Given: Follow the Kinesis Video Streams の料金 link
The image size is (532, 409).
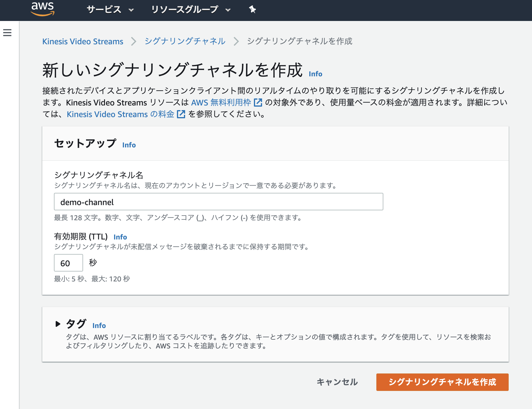Looking at the screenshot, I should click(121, 114).
